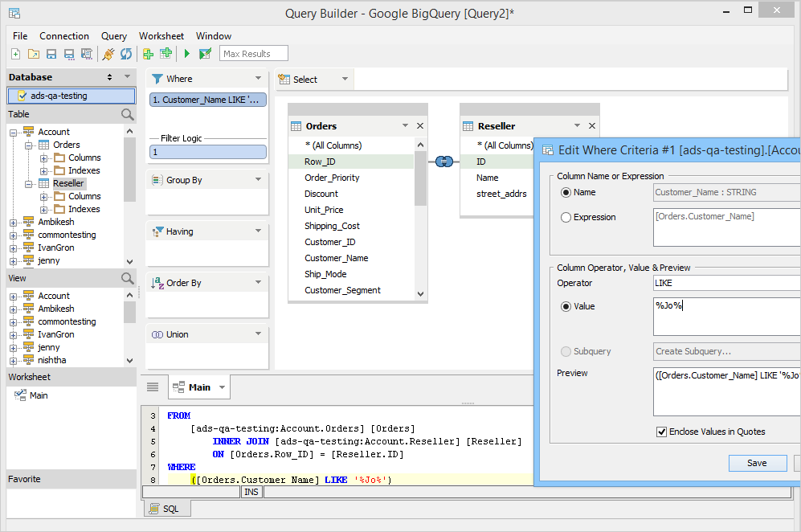Open the Query menu
Viewport: 801px width, 532px height.
(114, 36)
